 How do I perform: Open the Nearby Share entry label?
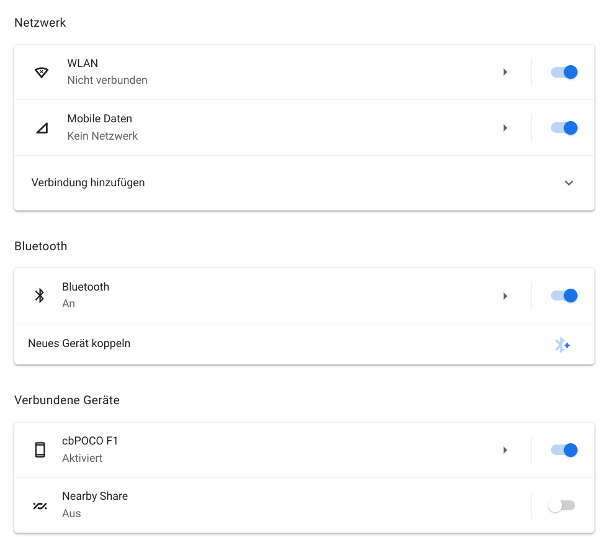pyautogui.click(x=95, y=497)
